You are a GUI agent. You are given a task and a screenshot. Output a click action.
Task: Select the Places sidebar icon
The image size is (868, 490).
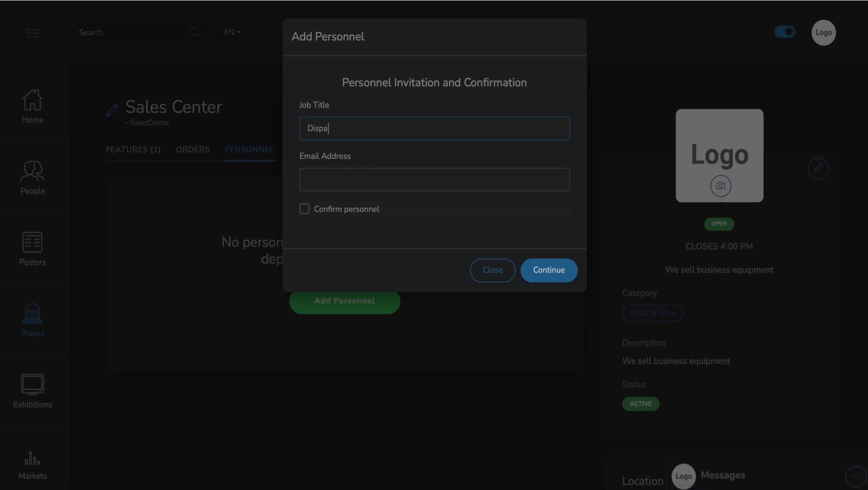point(33,313)
